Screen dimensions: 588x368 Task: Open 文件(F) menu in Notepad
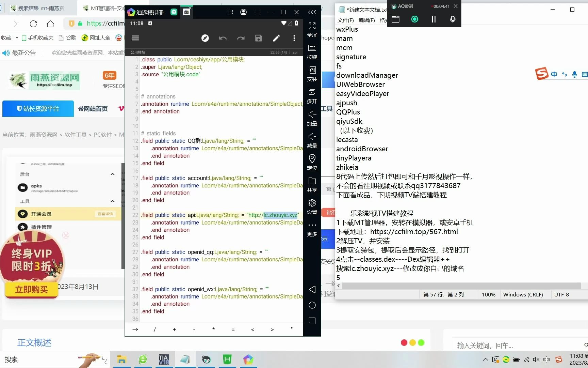tap(346, 20)
